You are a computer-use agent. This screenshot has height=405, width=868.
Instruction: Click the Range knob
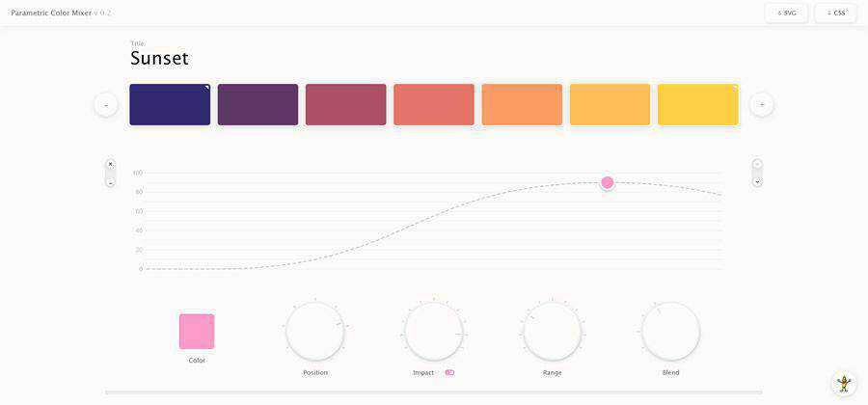coord(552,331)
